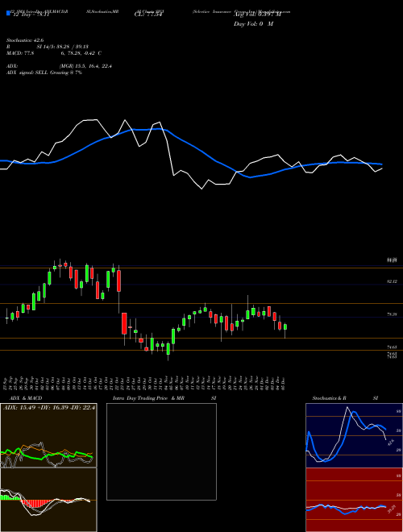The width and height of the screenshot is (403, 532).
Task: Click the 'MACD: 77.8' reading
Action: point(20,53)
